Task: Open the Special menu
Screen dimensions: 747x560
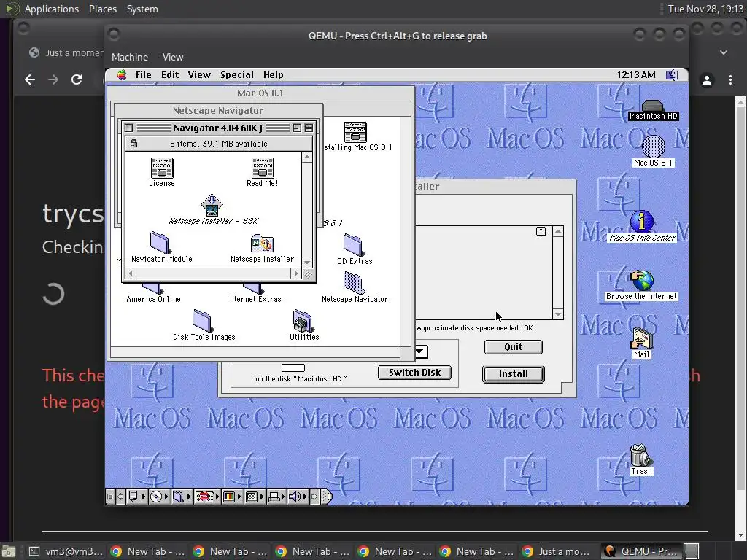Action: pos(237,75)
